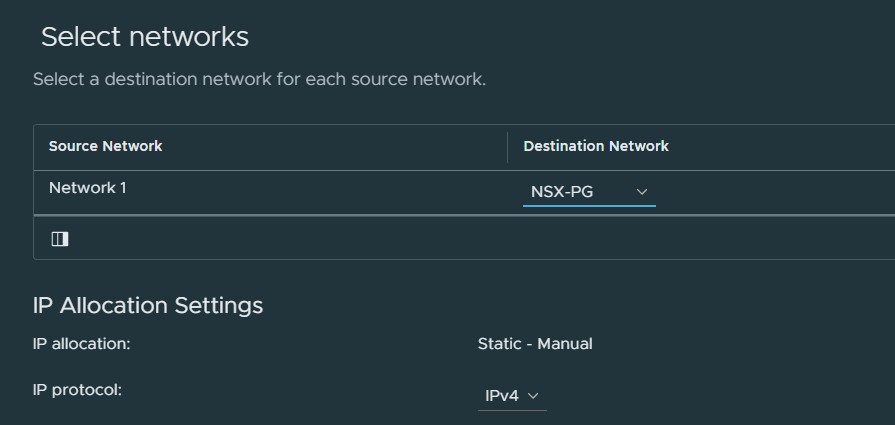Select the NSX-PG text in Destination Network
The height and width of the screenshot is (425, 895).
click(x=562, y=192)
